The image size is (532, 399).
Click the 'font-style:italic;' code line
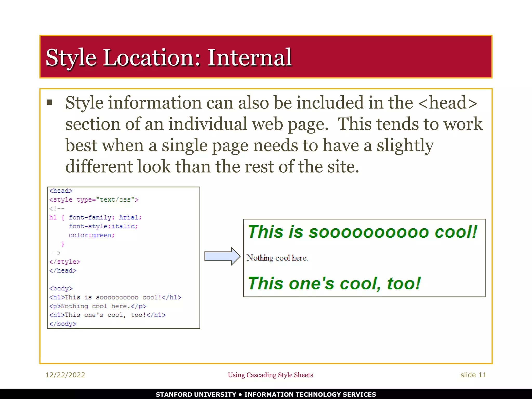coord(103,226)
